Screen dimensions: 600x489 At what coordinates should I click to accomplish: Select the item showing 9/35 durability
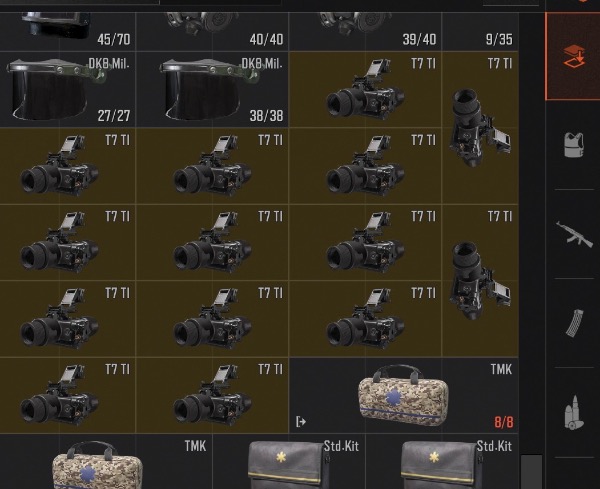pos(480,31)
